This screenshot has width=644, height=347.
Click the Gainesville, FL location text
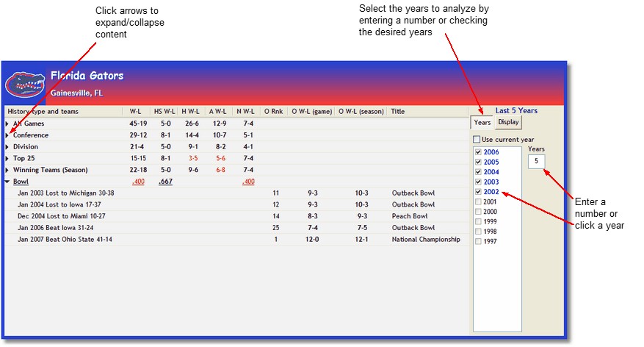[76, 93]
